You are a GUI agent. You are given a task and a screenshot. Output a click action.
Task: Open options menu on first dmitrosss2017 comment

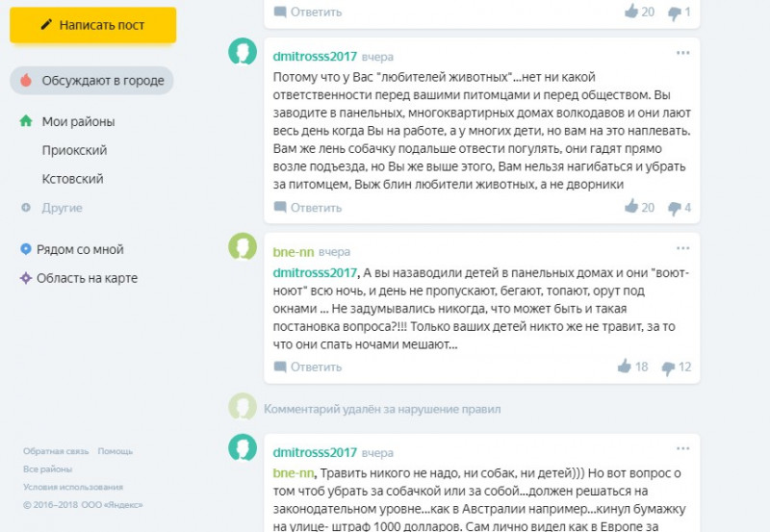point(682,53)
